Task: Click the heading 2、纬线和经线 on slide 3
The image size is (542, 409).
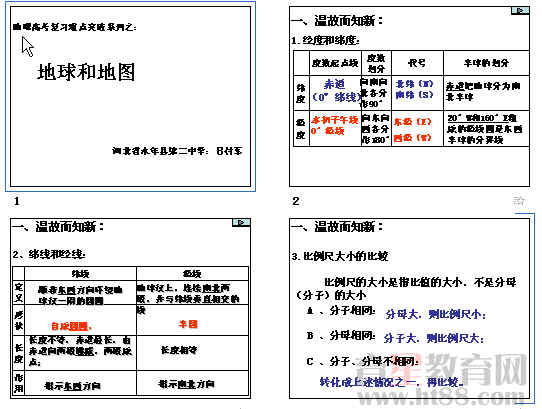Action: pyautogui.click(x=49, y=255)
